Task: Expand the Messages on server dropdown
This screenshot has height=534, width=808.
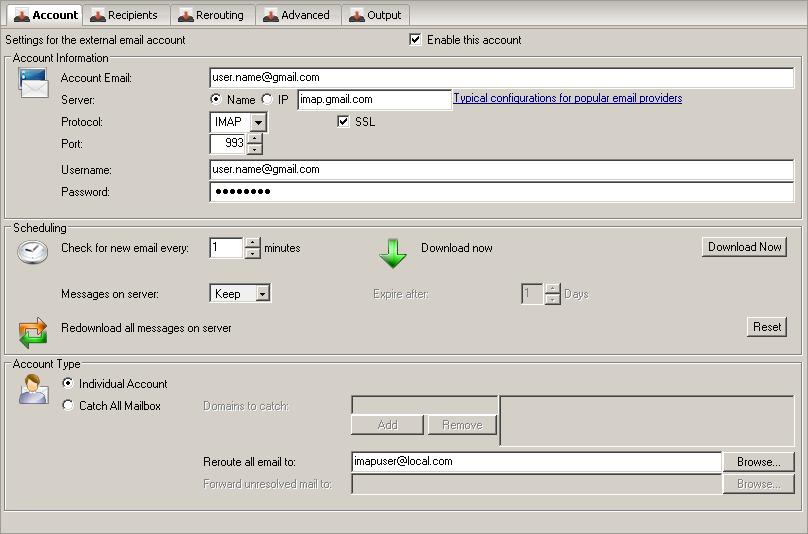Action: (262, 294)
